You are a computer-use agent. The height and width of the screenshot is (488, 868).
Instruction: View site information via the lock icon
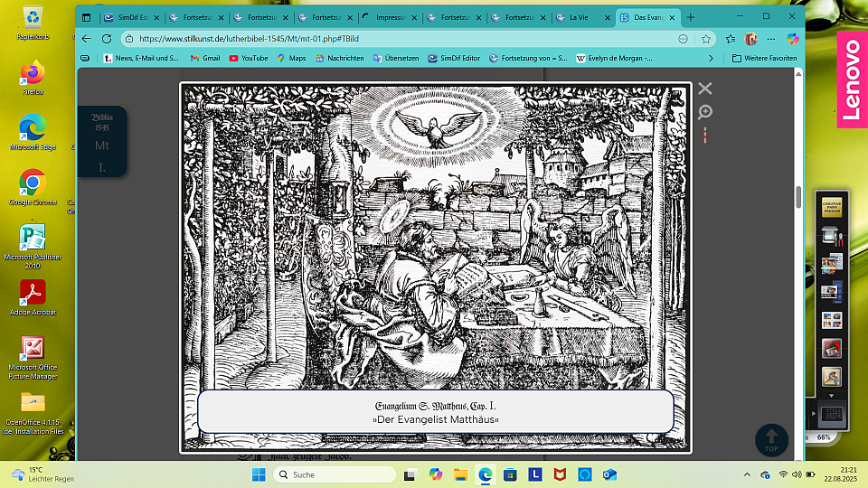point(129,39)
